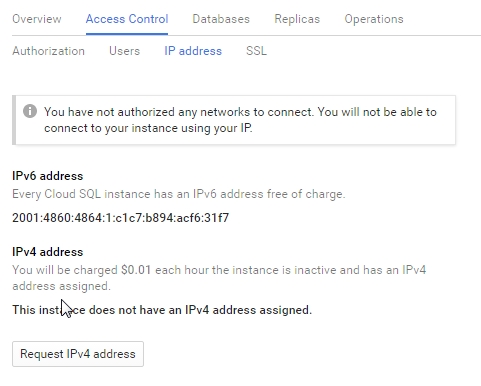Switch to the Authorization sub-tab
The height and width of the screenshot is (386, 481).
pyautogui.click(x=48, y=51)
